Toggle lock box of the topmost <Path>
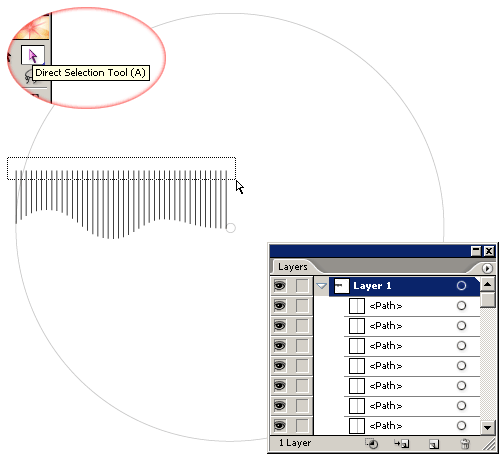 302,306
